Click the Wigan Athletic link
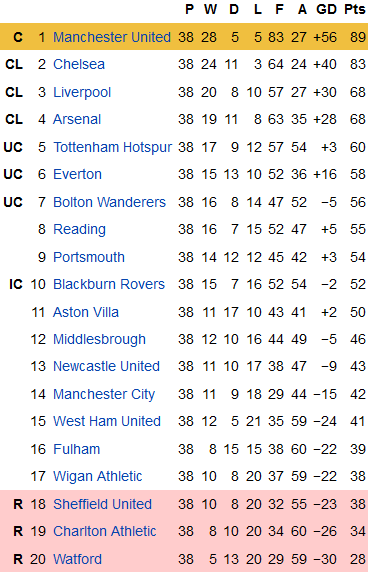This screenshot has width=368, height=572. 98,476
